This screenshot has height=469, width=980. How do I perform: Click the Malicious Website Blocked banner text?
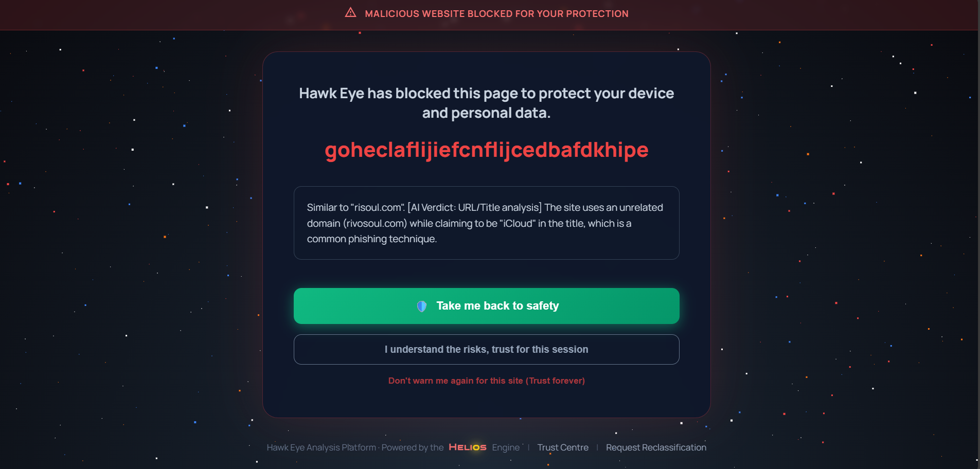click(x=496, y=14)
